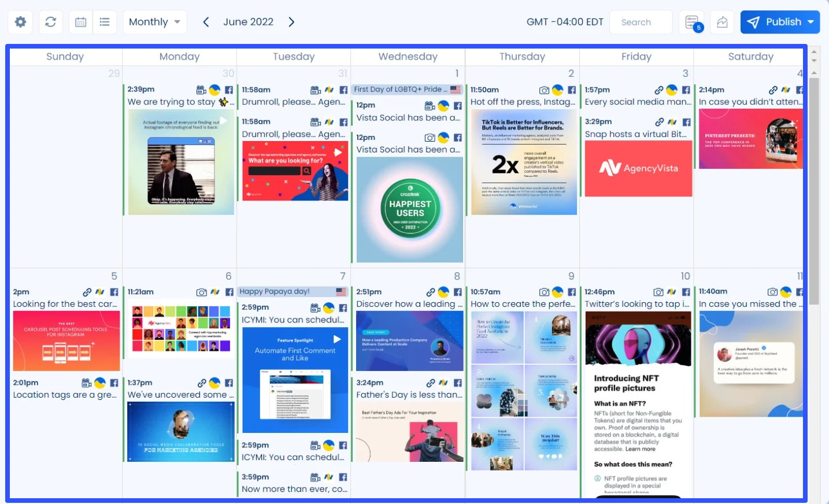
Task: Open the filters panel showing the 5 badge
Action: pyautogui.click(x=691, y=22)
